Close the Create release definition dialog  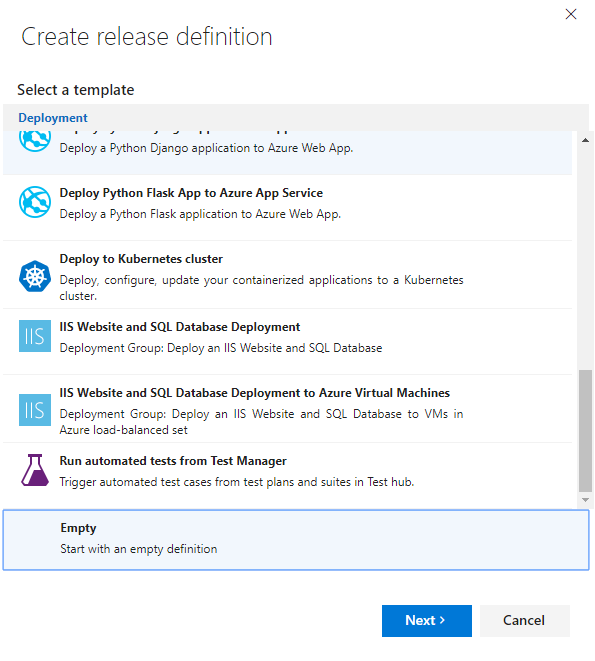tap(571, 14)
